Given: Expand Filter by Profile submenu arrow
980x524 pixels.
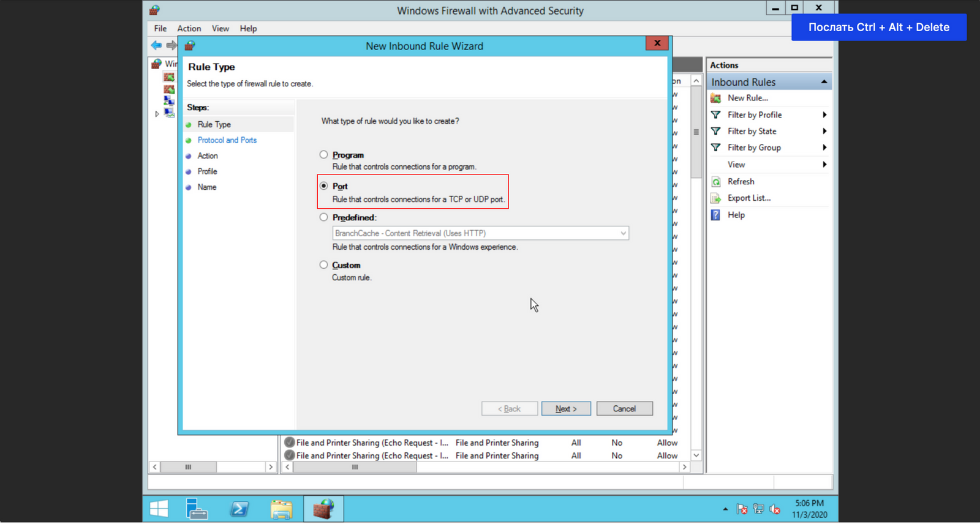Looking at the screenshot, I should [824, 115].
